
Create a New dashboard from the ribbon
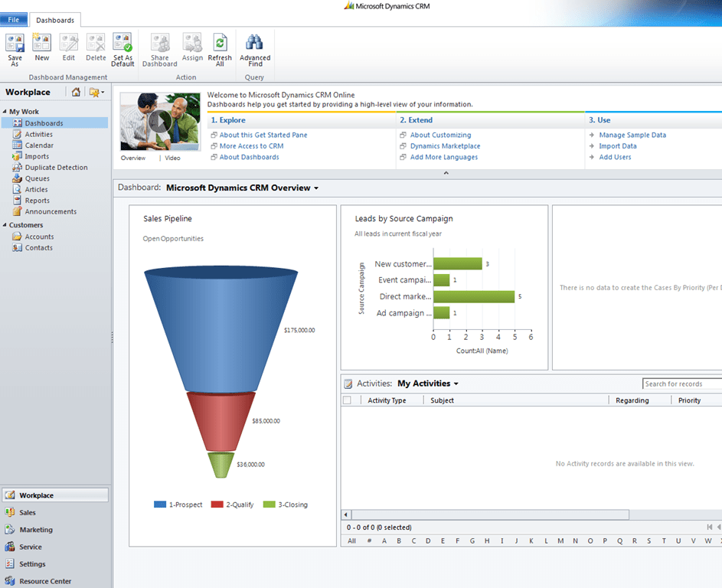pos(41,47)
